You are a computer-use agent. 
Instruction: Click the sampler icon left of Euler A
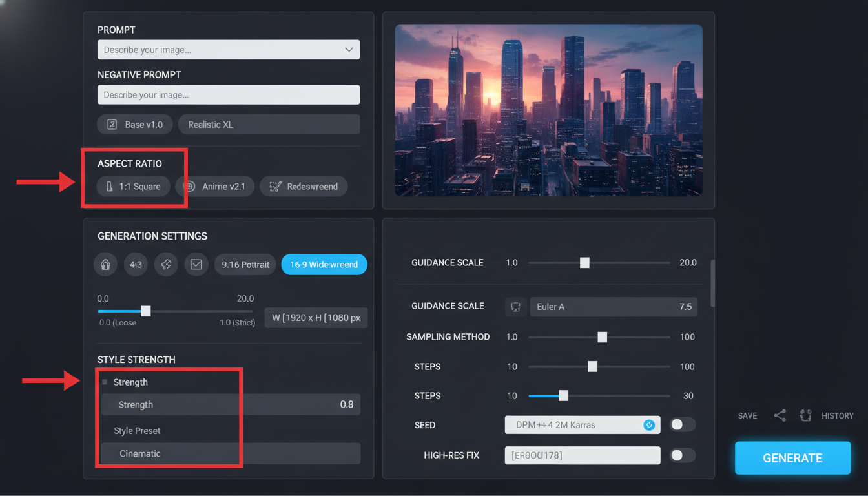point(515,307)
